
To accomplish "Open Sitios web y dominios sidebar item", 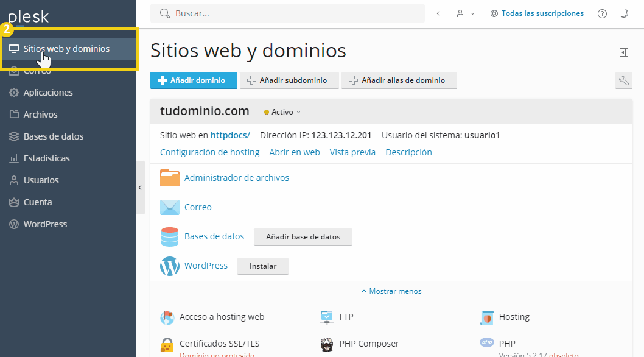I will coord(68,49).
